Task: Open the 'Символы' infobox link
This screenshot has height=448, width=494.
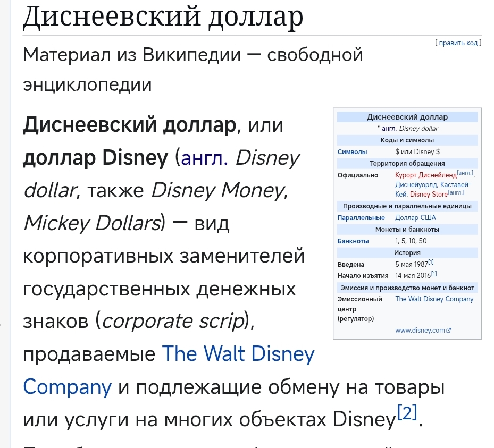Action: point(352,152)
